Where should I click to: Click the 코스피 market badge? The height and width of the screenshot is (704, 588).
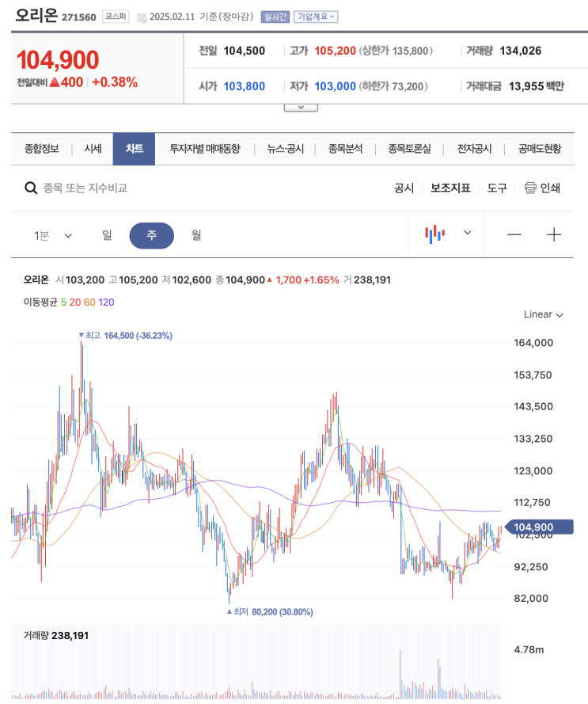[116, 17]
